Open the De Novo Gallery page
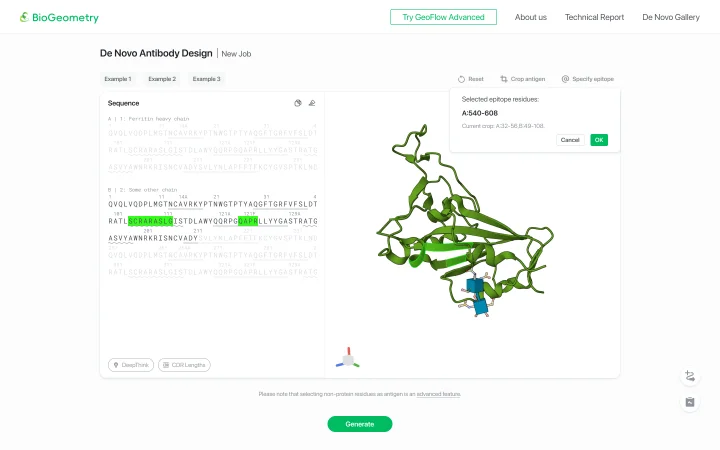Viewport: 720px width, 450px height. [671, 17]
